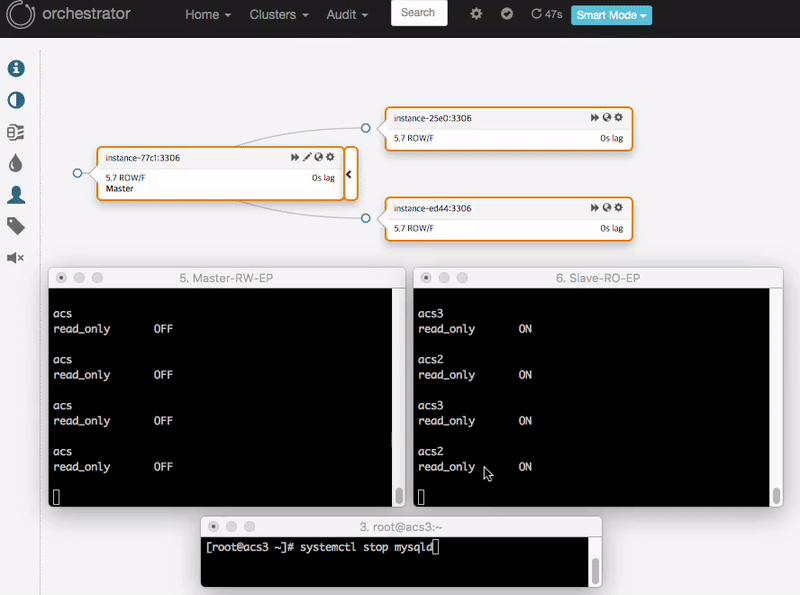This screenshot has width=800, height=595.
Task: Click the edit pencil on instance-77c1 node
Action: click(305, 157)
